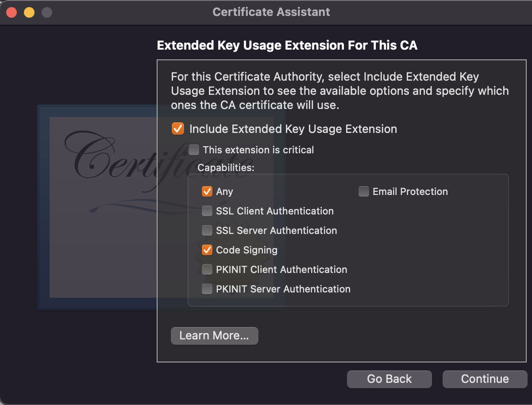This screenshot has width=532, height=405.
Task: Check SSL Server Authentication
Action: coord(207,230)
